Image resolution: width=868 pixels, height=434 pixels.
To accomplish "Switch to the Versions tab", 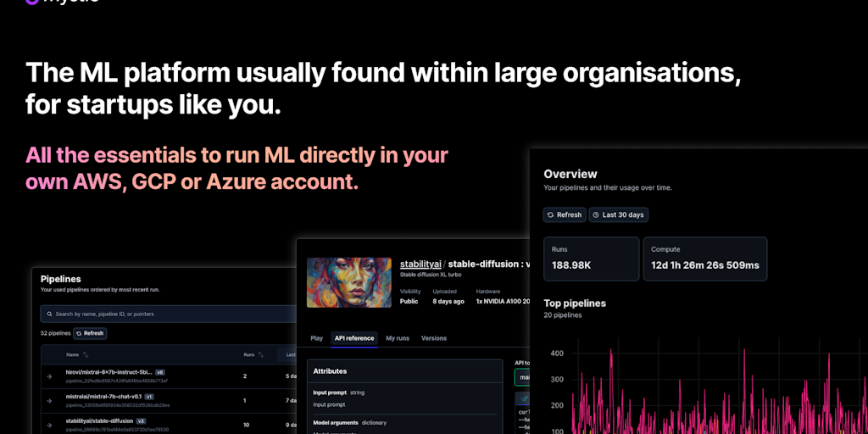I will coord(434,338).
